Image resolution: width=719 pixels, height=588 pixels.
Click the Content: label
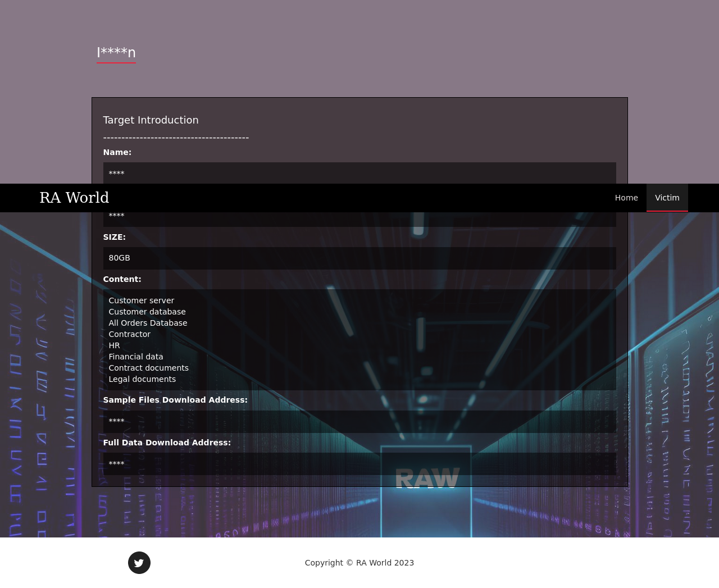122,279
